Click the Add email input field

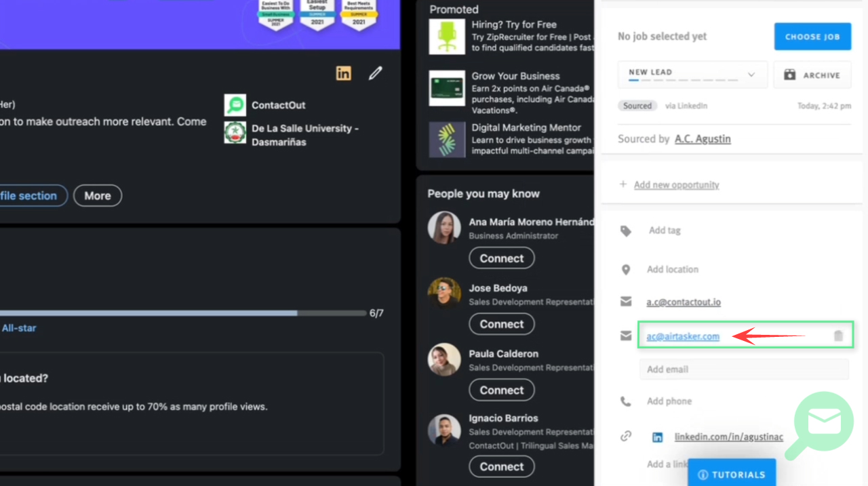[x=744, y=369]
